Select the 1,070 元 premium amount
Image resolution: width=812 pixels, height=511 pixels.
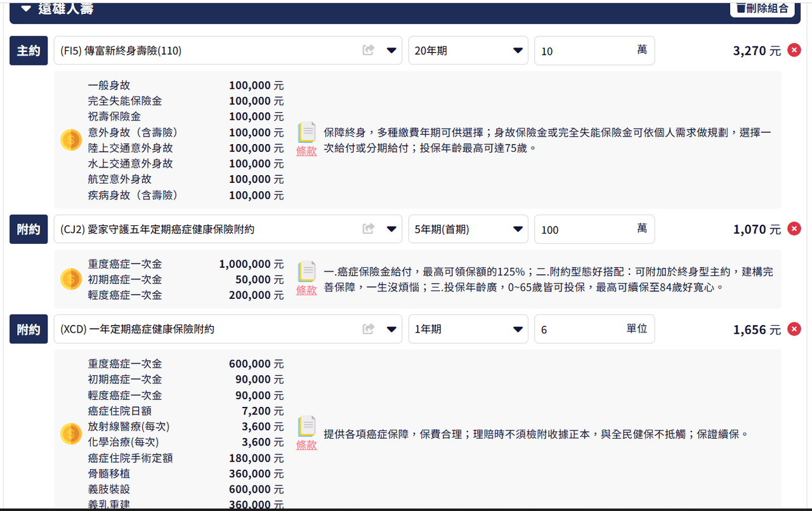tap(757, 229)
